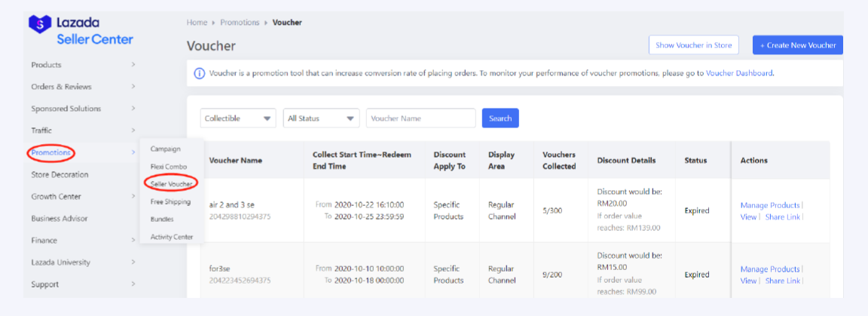The height and width of the screenshot is (316, 868).
Task: Focus the Voucher Name search field
Action: coord(420,118)
